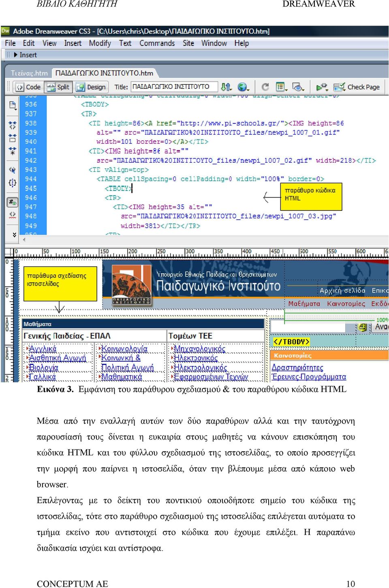Click the Καινοτομίες navigation link
Viewport: 389px width, 588px height.
click(x=346, y=304)
